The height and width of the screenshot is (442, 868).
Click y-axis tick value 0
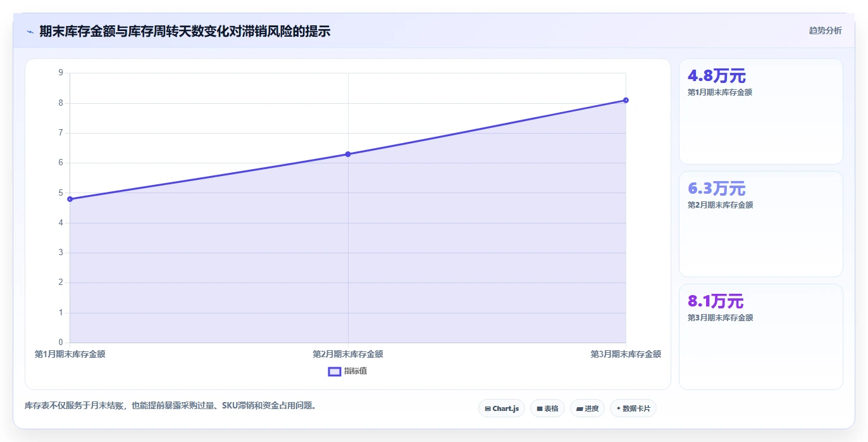61,343
